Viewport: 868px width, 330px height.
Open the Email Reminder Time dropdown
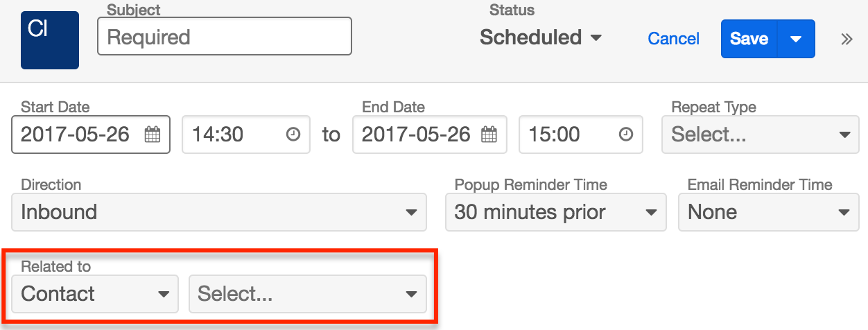point(768,212)
